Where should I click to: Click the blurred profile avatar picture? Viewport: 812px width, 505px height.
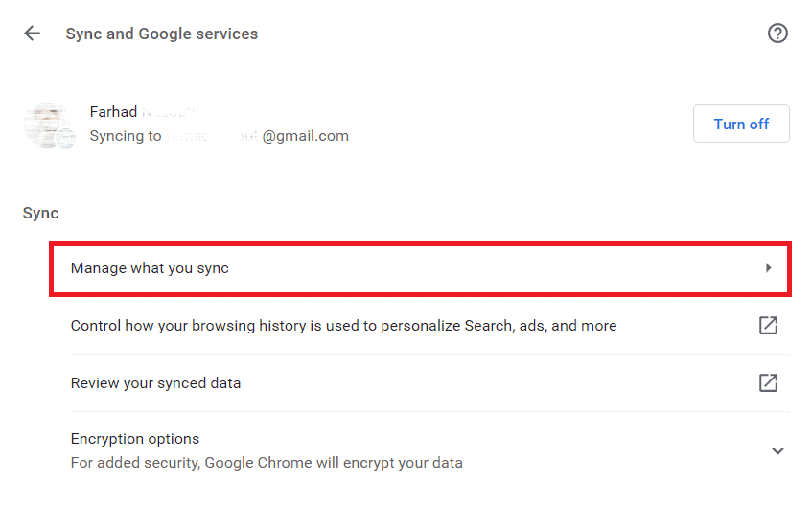(x=48, y=125)
